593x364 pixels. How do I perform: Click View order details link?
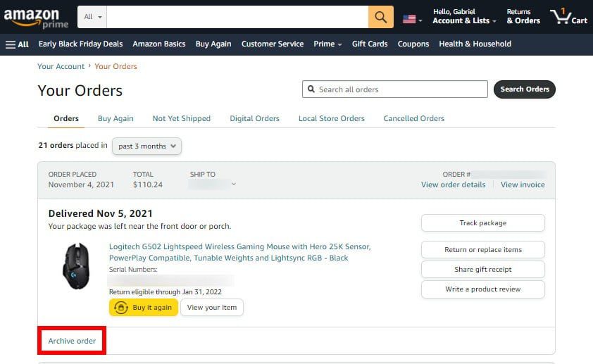[453, 185]
